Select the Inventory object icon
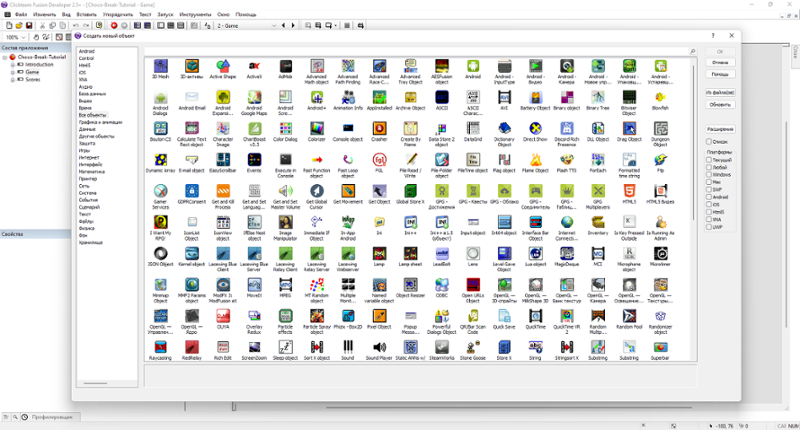This screenshot has width=800, height=430. (x=598, y=222)
